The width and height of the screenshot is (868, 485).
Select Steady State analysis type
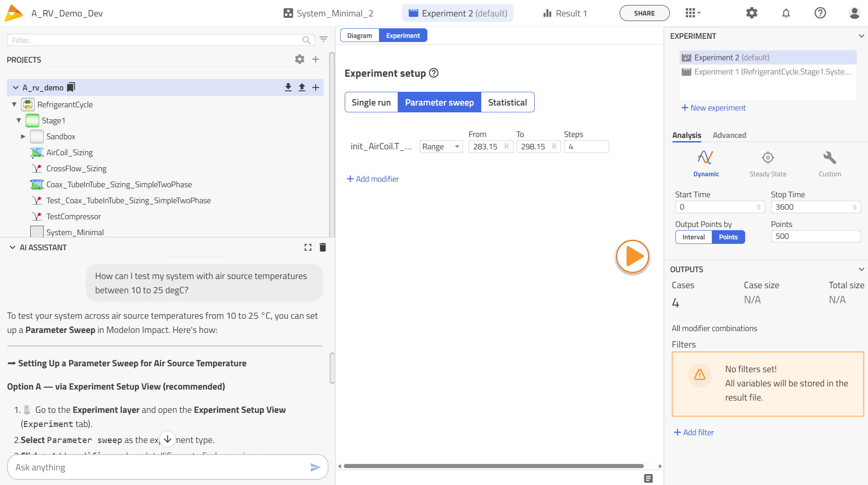(x=768, y=163)
